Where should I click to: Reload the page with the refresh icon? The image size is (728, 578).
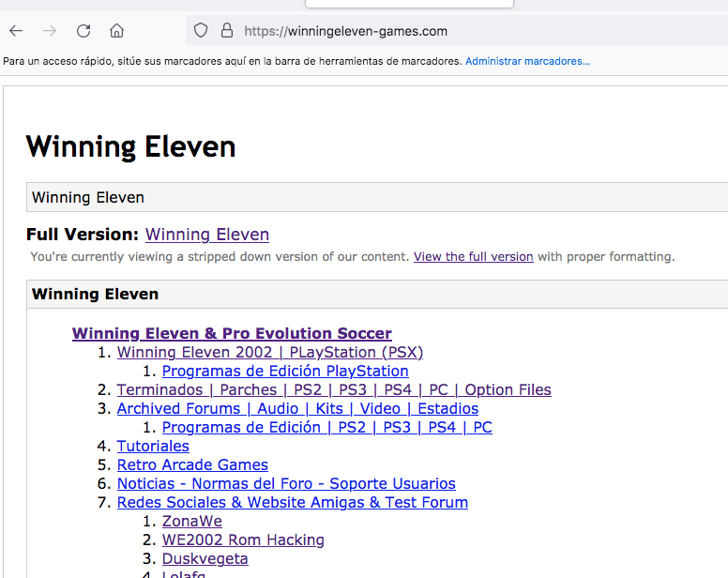[x=83, y=31]
